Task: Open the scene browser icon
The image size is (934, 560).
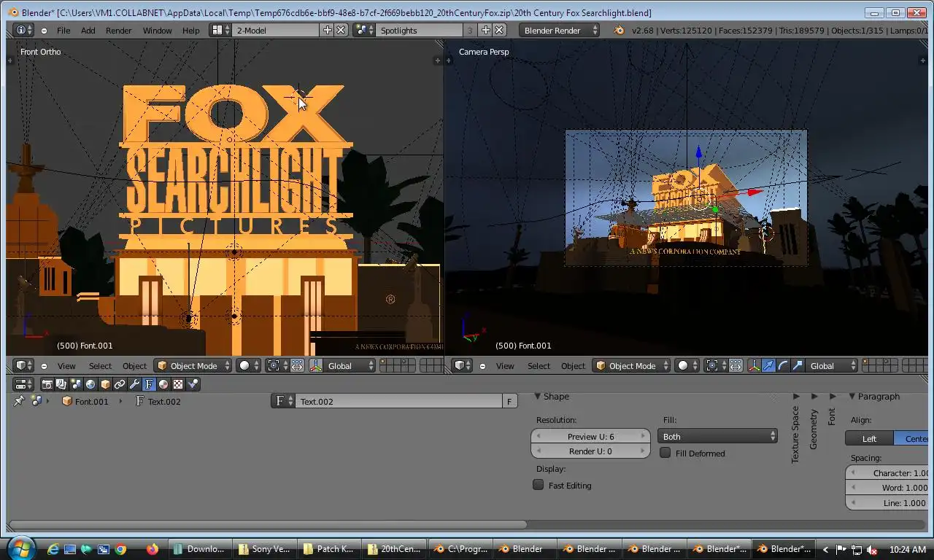Action: point(363,30)
